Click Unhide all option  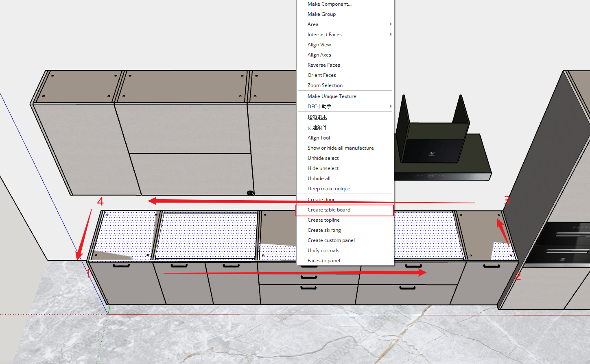point(319,179)
